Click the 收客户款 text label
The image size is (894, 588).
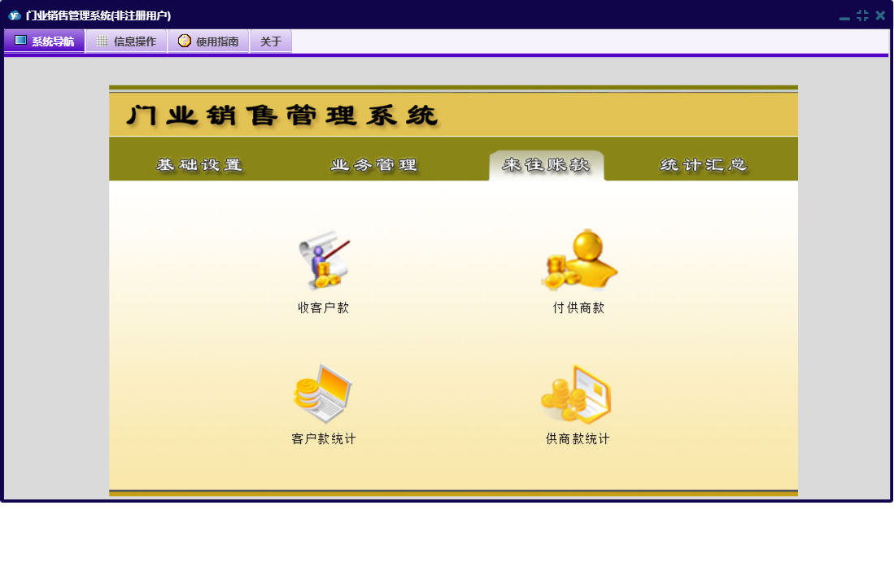tap(324, 308)
